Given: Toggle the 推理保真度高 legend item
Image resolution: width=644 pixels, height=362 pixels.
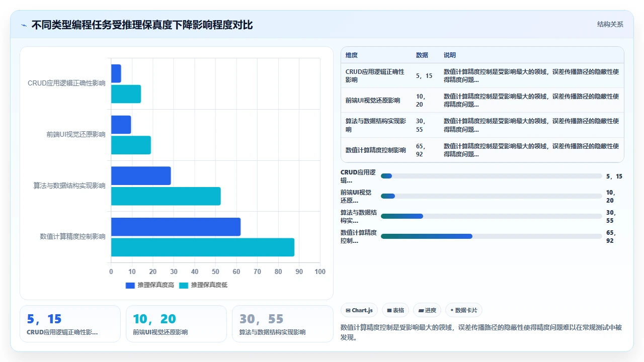Looking at the screenshot, I should tap(150, 285).
